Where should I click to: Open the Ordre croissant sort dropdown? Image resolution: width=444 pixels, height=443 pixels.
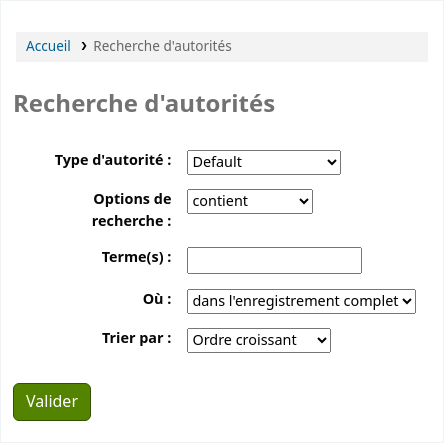[x=259, y=340]
